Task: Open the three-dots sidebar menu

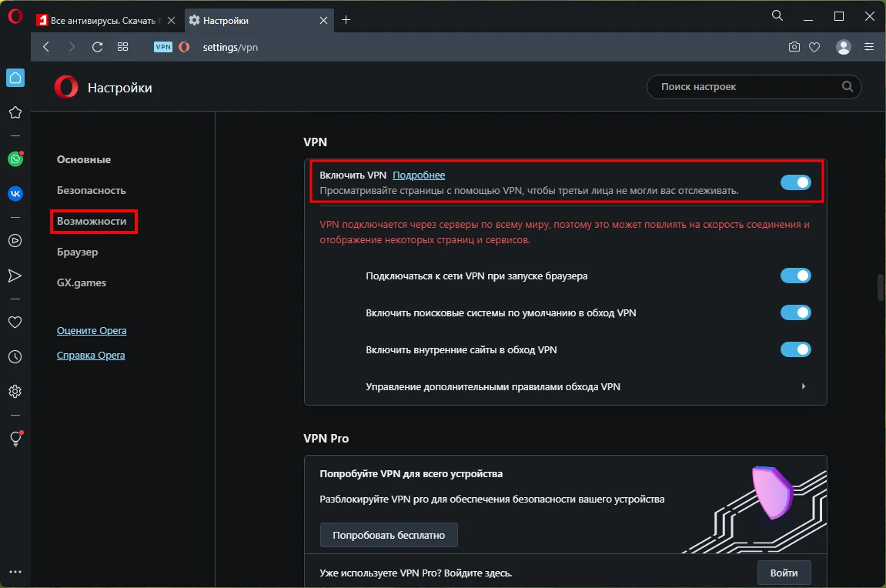Action: [15, 572]
